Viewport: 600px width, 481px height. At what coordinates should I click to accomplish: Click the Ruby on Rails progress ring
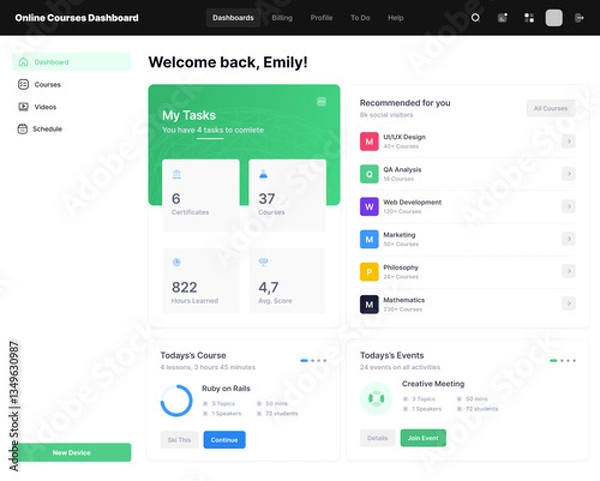[177, 400]
